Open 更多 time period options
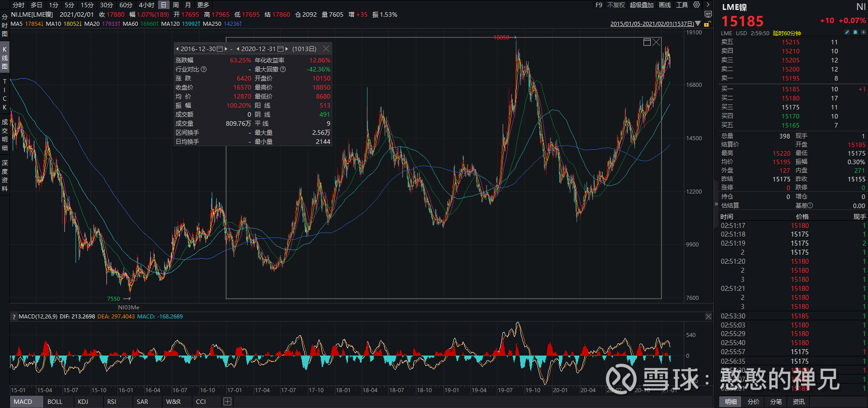This screenshot has height=408, width=868. coord(203,5)
